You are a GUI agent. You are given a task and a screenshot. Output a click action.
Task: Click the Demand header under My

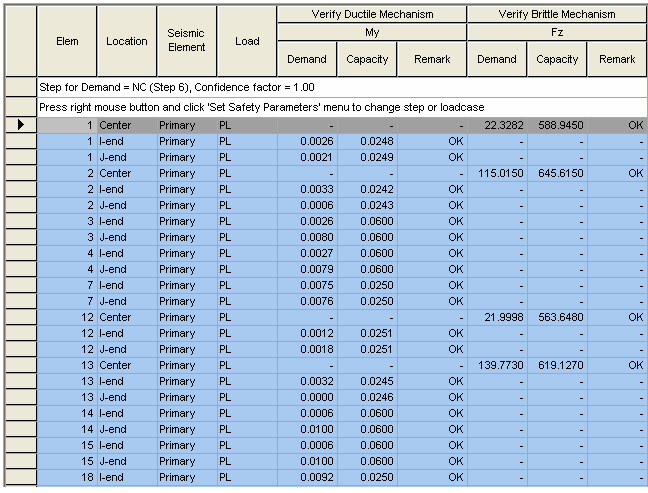tap(307, 59)
